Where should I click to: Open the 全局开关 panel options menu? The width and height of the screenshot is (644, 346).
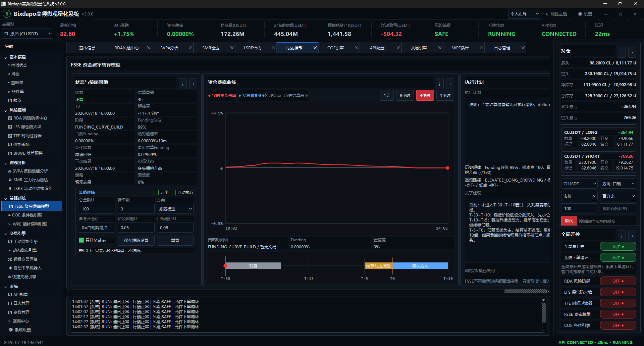(x=622, y=236)
